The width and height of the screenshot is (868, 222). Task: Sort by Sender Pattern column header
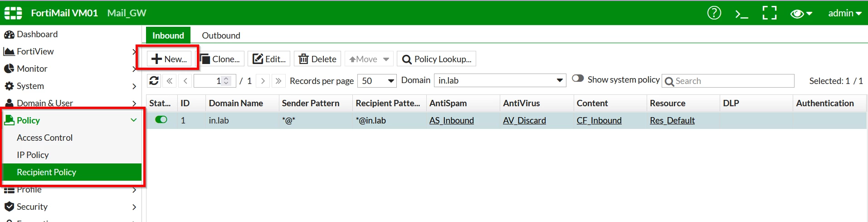click(316, 103)
